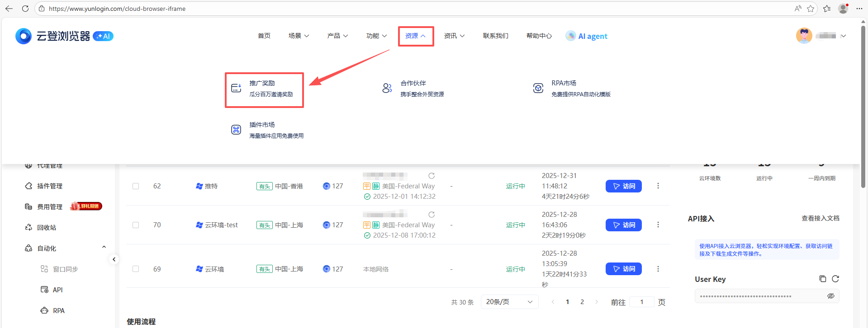Open 查看接入文档 link
The image size is (868, 328).
(821, 218)
